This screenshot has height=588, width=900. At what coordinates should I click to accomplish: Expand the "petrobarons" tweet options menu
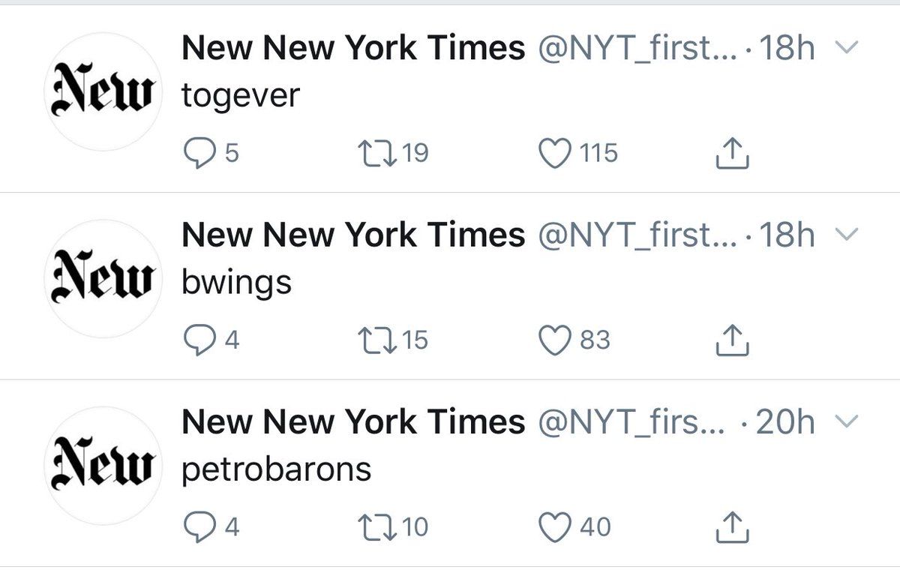click(x=846, y=423)
